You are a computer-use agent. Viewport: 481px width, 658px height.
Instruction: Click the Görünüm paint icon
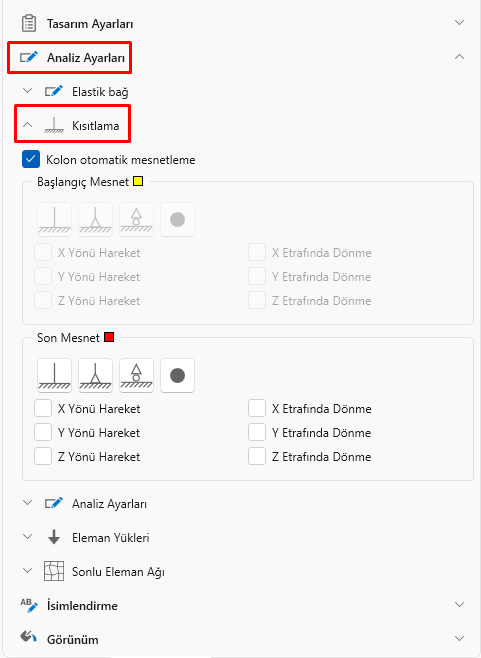29,638
